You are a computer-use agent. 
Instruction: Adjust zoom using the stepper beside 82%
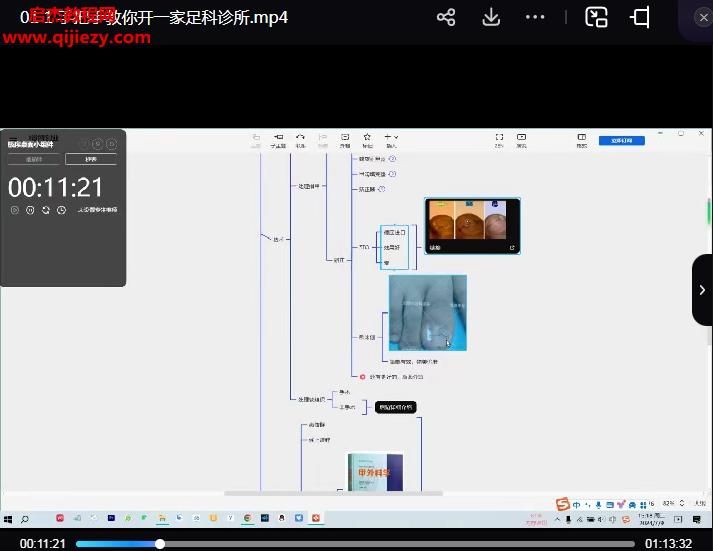[682, 503]
